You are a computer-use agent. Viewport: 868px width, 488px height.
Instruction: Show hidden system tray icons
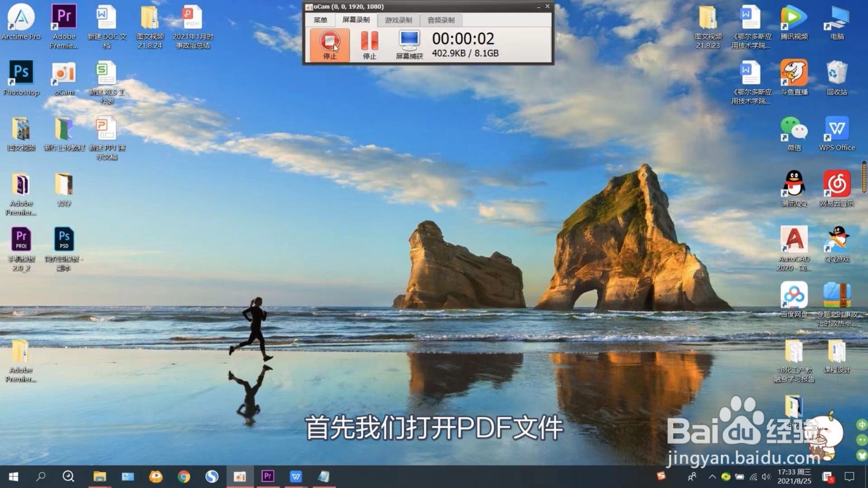point(712,477)
